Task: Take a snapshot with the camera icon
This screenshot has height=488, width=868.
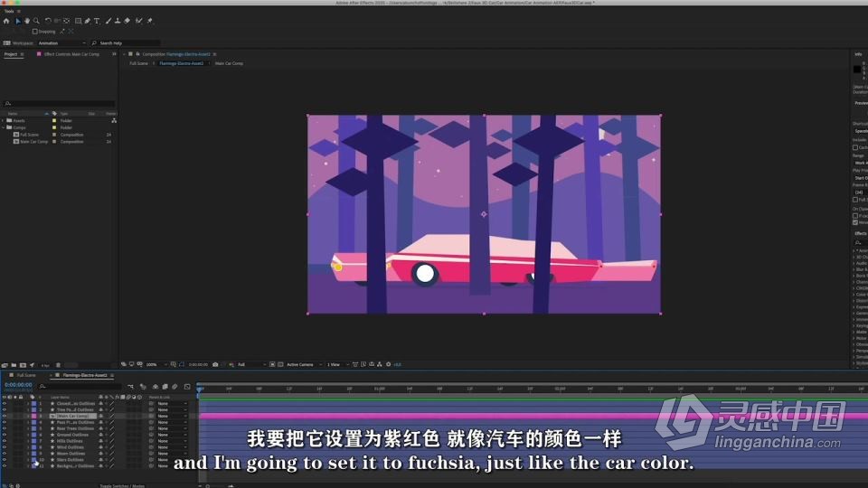Action: point(215,364)
